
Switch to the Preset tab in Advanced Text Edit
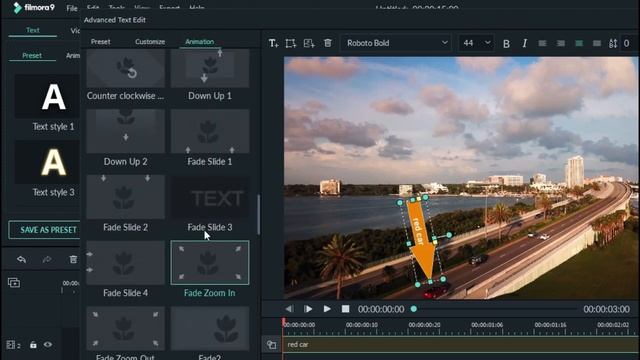(100, 42)
